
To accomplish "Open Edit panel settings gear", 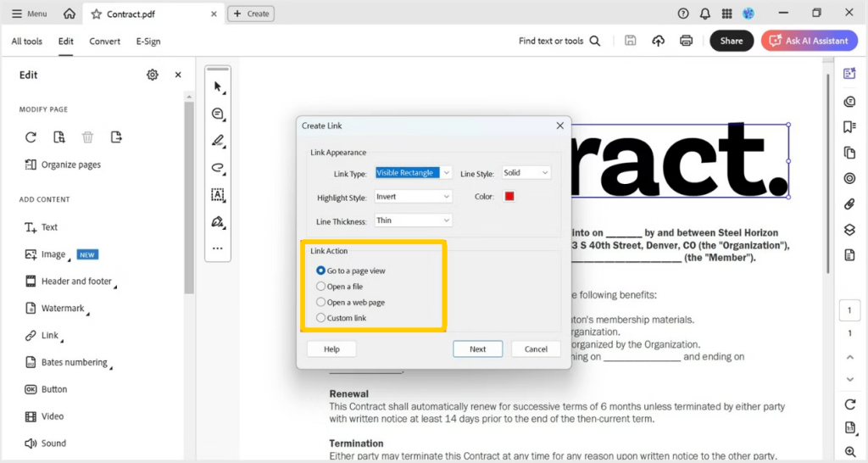I will click(x=153, y=75).
